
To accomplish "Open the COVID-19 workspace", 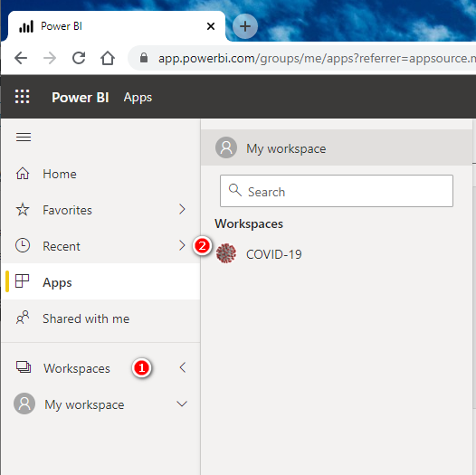I will coord(337,253).
